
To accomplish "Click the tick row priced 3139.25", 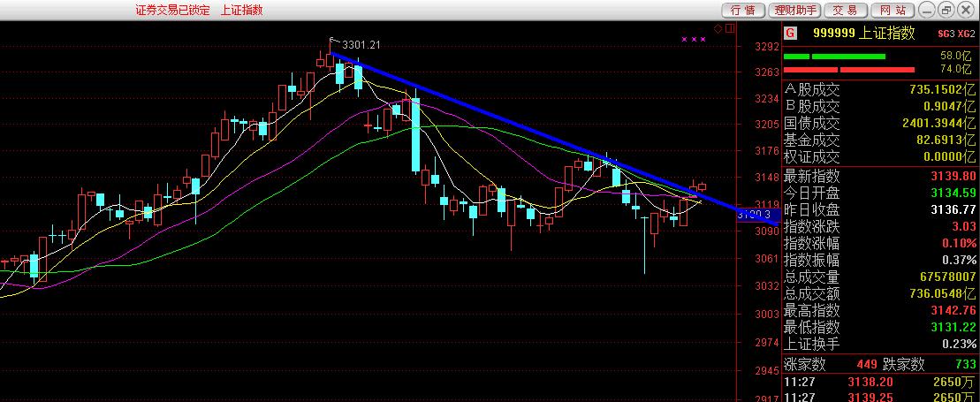I will (880, 397).
